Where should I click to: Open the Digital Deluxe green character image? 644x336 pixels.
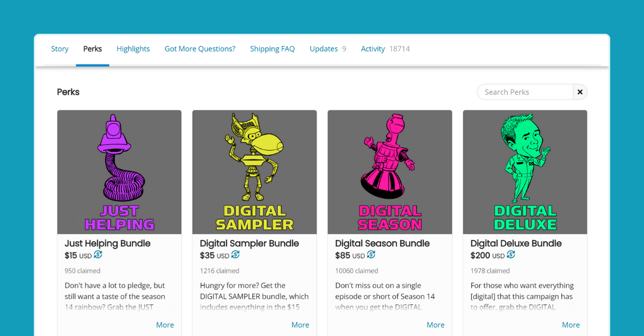tap(525, 172)
